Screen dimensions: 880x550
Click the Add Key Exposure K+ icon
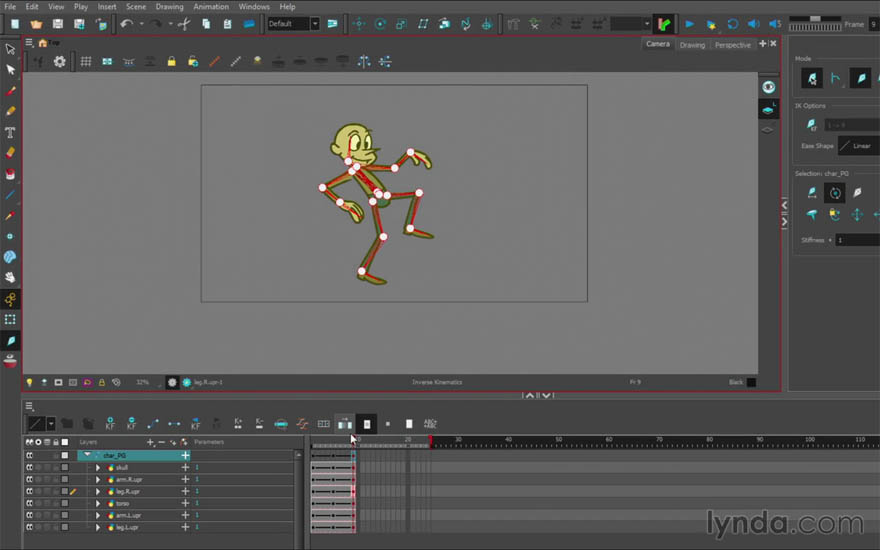click(x=238, y=424)
